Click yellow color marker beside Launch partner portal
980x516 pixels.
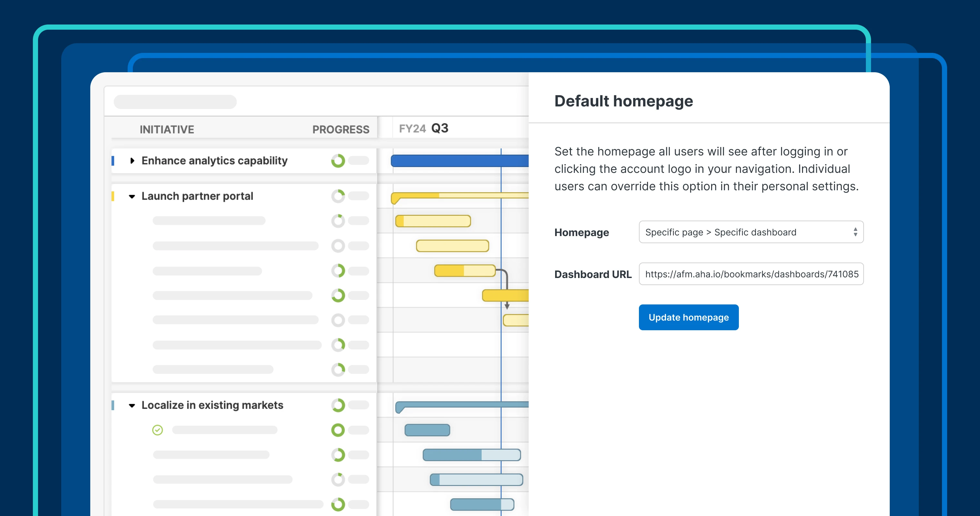113,196
